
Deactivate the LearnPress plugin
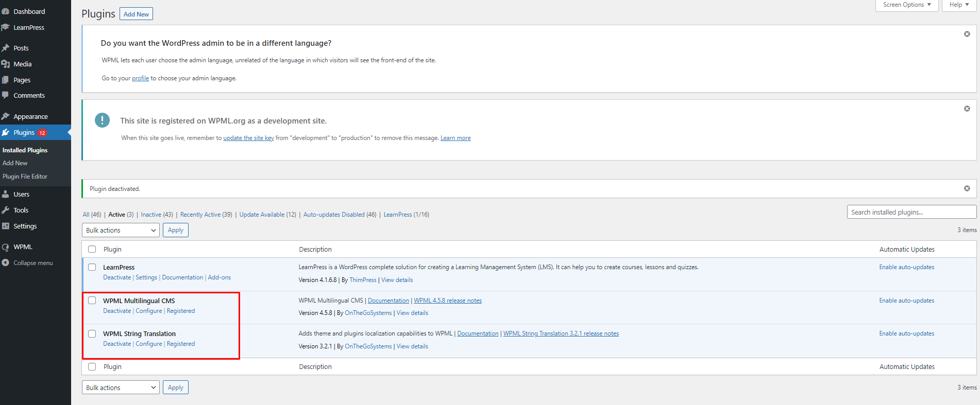tap(117, 277)
